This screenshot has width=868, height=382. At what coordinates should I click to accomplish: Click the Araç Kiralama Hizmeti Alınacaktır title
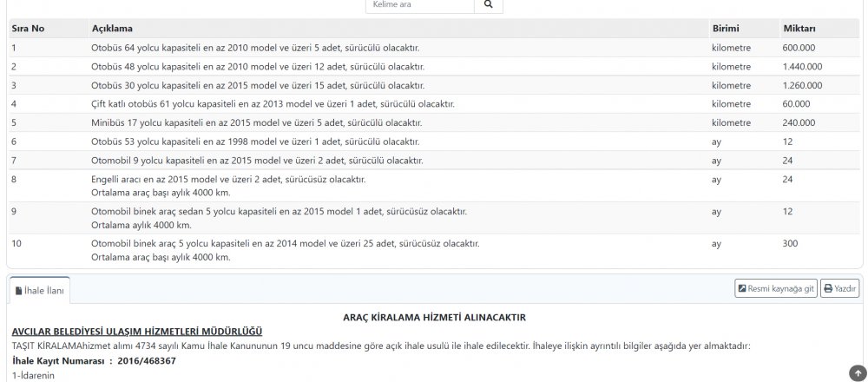(x=435, y=318)
